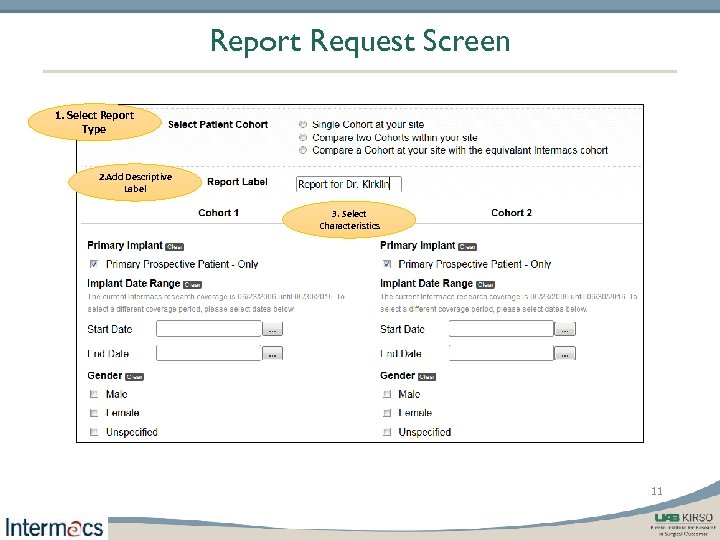Click Cohort 1 Start Date field

coord(208,329)
